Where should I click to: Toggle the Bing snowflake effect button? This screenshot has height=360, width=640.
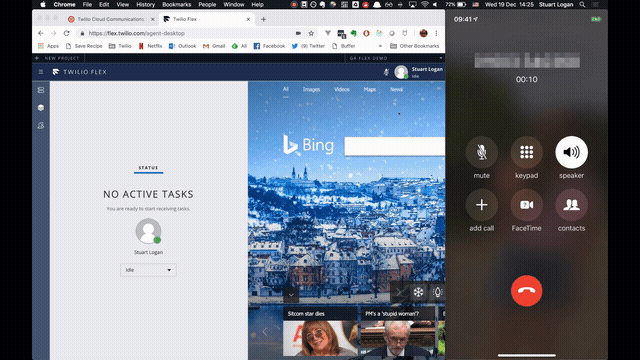click(x=418, y=292)
